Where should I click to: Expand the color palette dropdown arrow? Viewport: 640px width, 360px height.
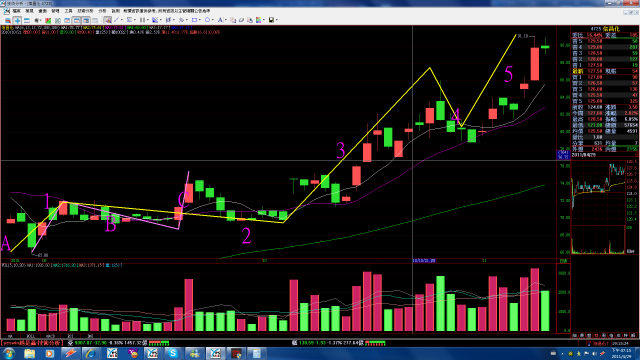pyautogui.click(x=264, y=20)
